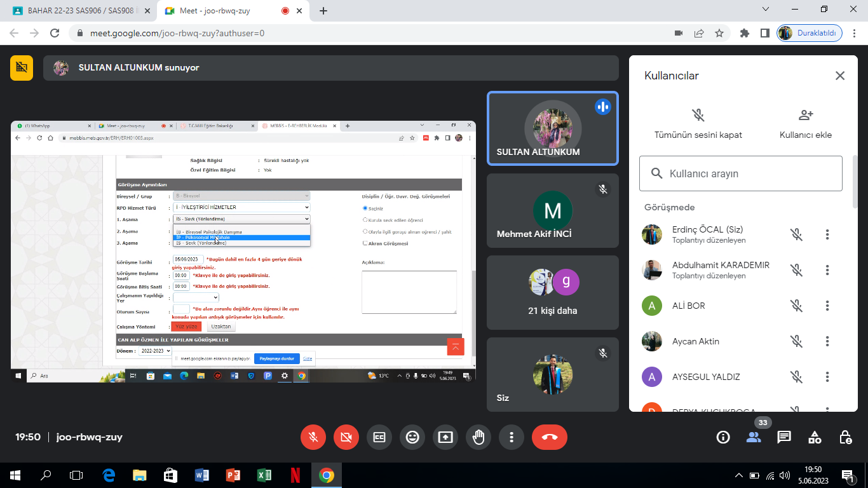Switch to the BAHAR 22-23 SAS906 tab
The height and width of the screenshot is (488, 868).
[76, 11]
